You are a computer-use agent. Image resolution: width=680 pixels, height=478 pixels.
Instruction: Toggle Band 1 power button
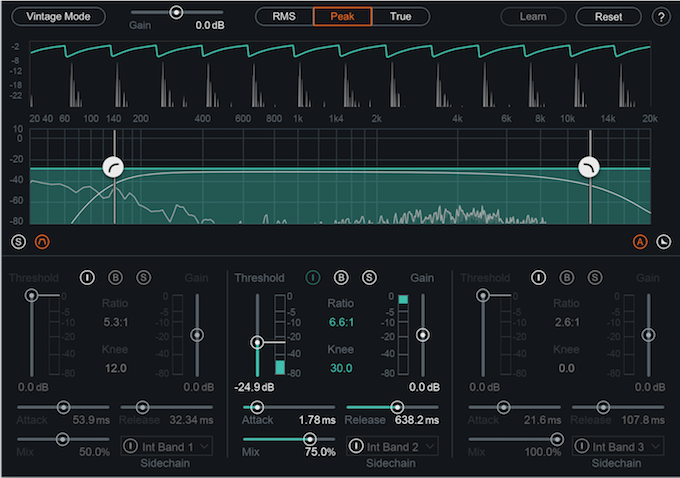(x=87, y=278)
